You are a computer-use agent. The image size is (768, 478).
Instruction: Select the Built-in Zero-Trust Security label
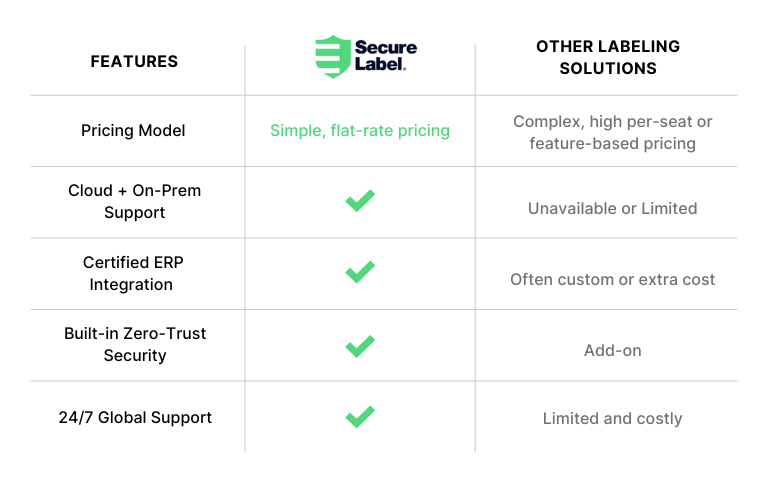click(135, 344)
